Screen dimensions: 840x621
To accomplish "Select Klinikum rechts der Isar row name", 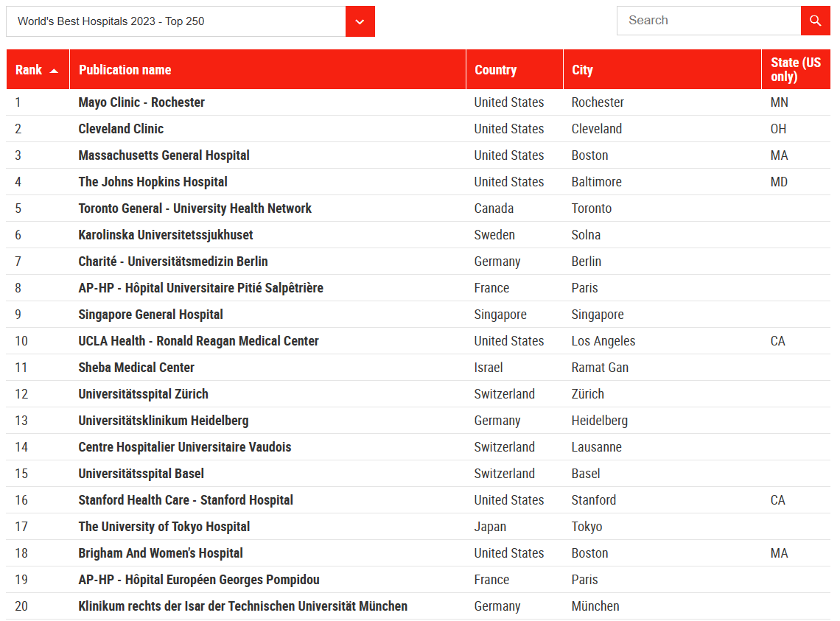I will click(x=242, y=606).
